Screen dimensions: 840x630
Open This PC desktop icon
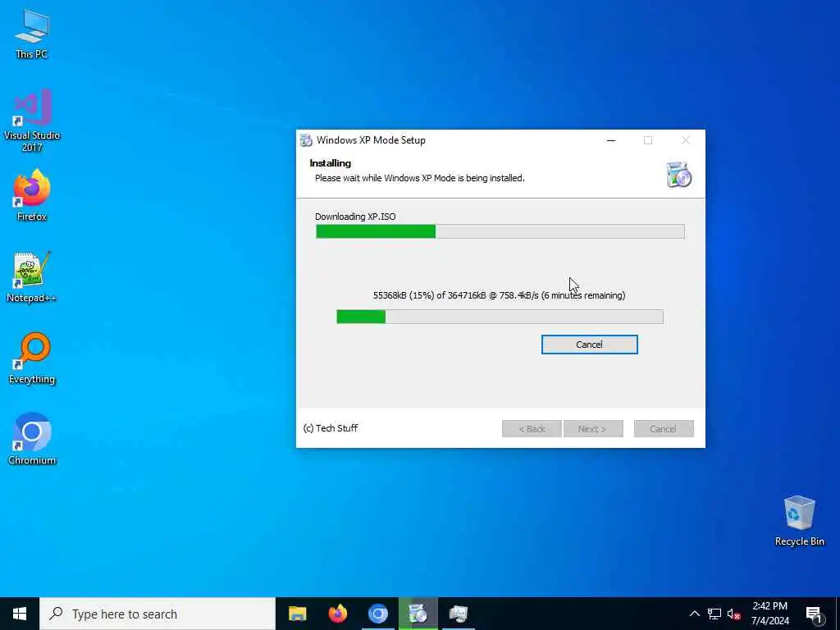(32, 34)
